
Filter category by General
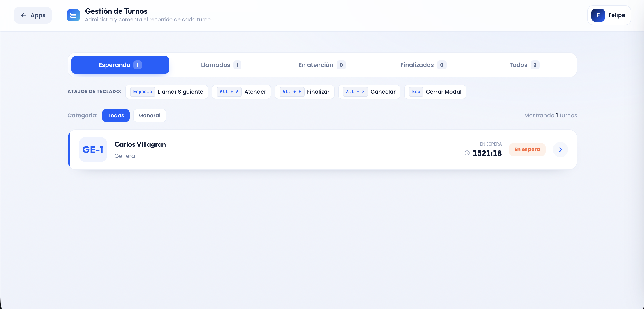[150, 116]
